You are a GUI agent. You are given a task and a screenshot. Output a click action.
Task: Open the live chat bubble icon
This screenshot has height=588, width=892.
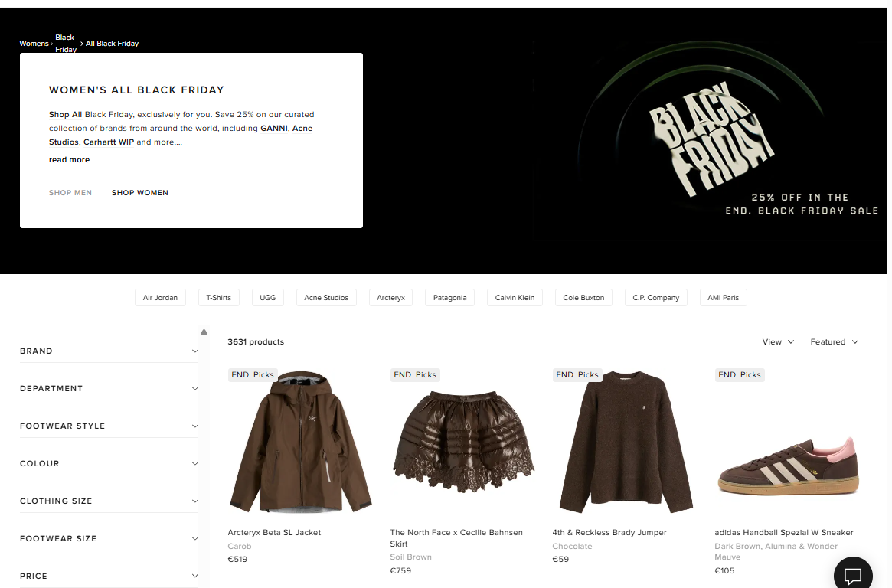[x=853, y=576]
